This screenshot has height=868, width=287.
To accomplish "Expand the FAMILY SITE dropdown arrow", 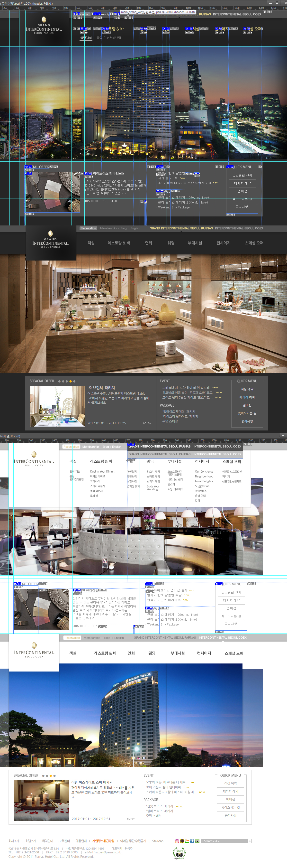I will 250,841.
